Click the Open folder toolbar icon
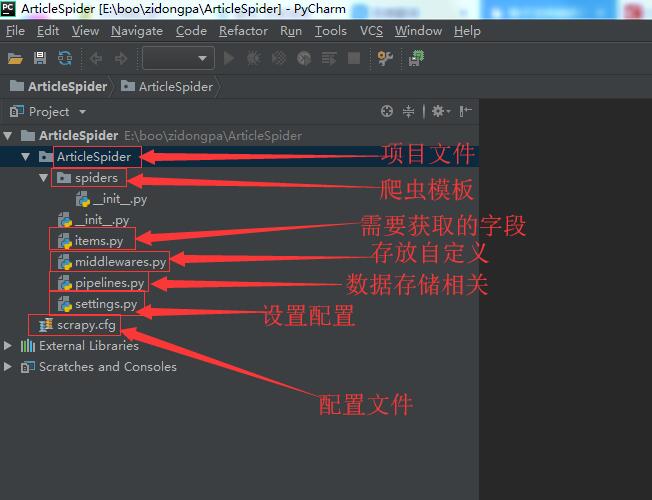 [15, 58]
